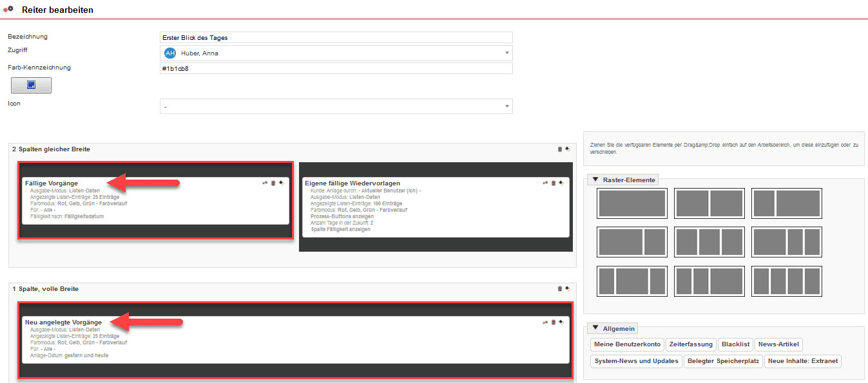Delete the '2 Spalten gleicher Breite' row
868x383 pixels.
[x=560, y=149]
